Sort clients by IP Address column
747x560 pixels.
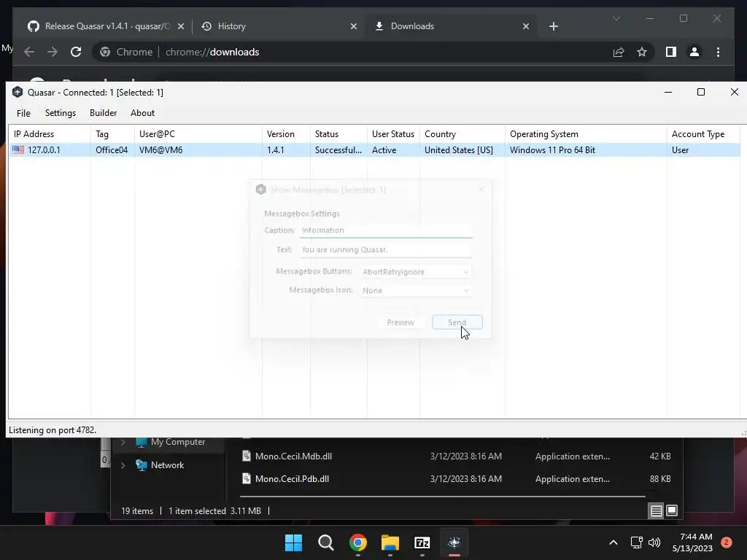click(50, 134)
